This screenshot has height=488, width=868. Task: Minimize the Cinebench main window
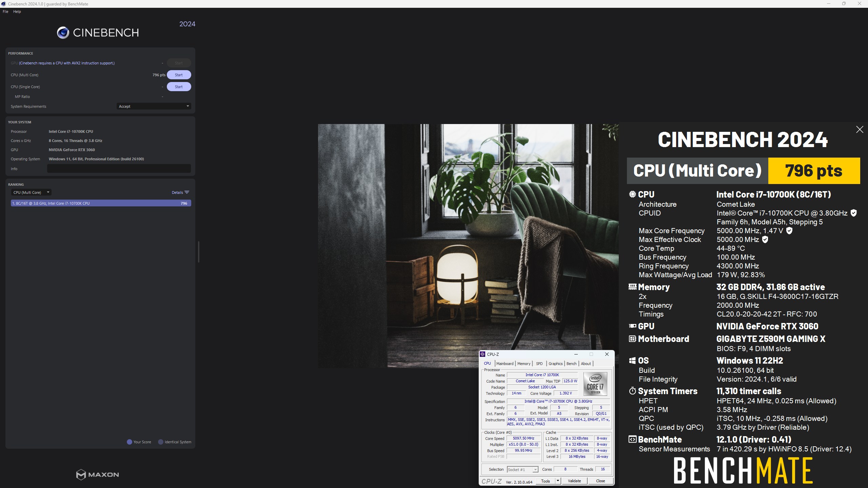[x=829, y=4]
